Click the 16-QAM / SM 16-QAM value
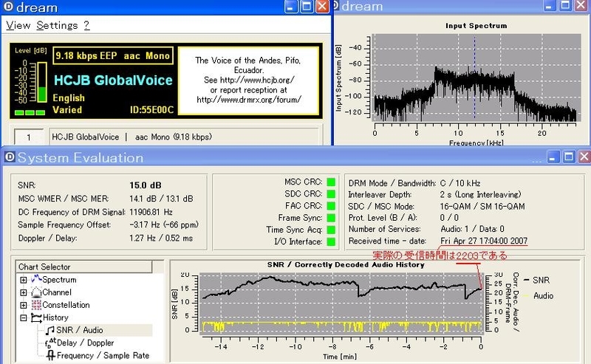The height and width of the screenshot is (364, 591). [x=482, y=206]
